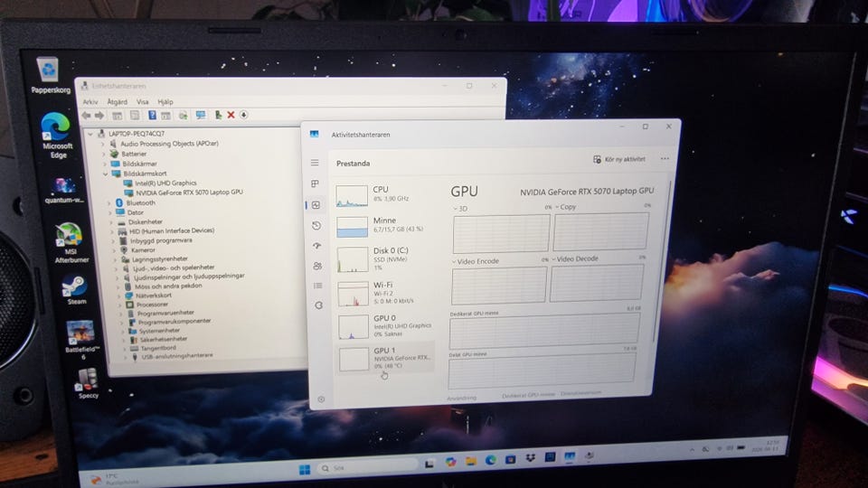Open the Video Encode graph dropdown
The height and width of the screenshot is (488, 868).
coord(476,261)
